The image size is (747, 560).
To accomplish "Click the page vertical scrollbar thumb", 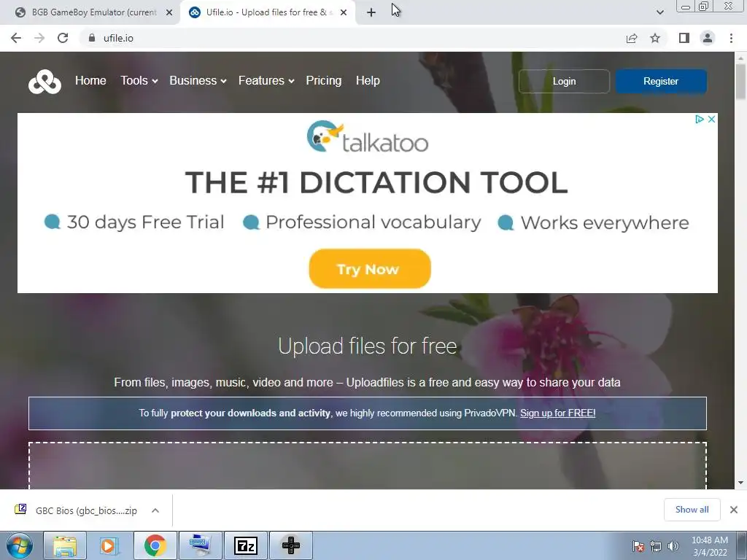I will click(x=740, y=82).
